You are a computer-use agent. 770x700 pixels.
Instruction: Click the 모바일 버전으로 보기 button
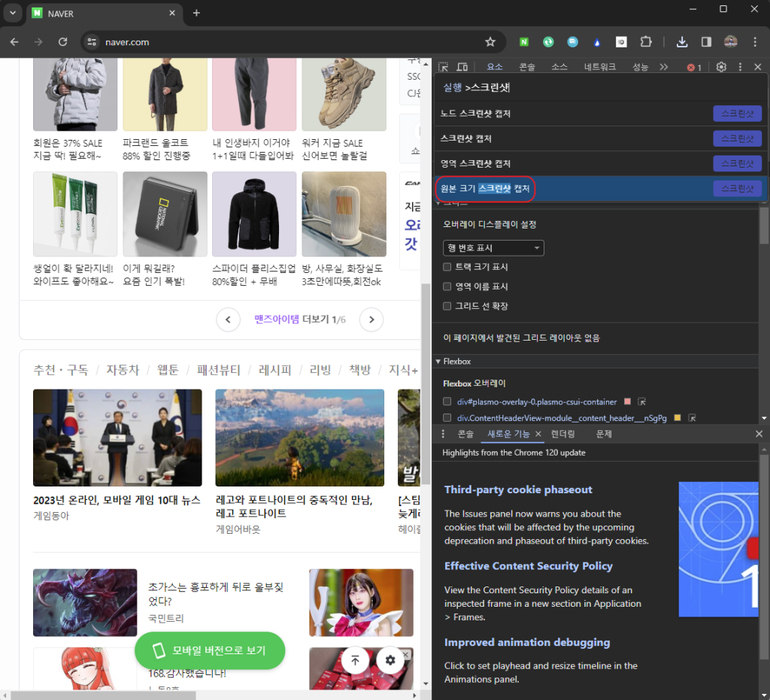coord(210,650)
